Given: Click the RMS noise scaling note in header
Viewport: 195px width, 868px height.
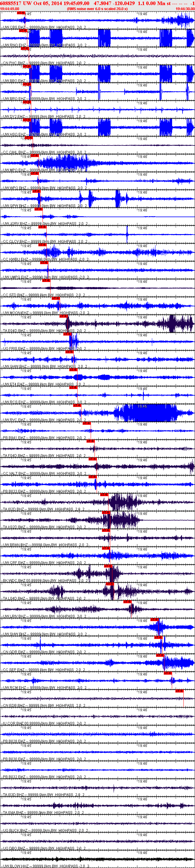Looking at the screenshot, I should [x=97, y=9].
